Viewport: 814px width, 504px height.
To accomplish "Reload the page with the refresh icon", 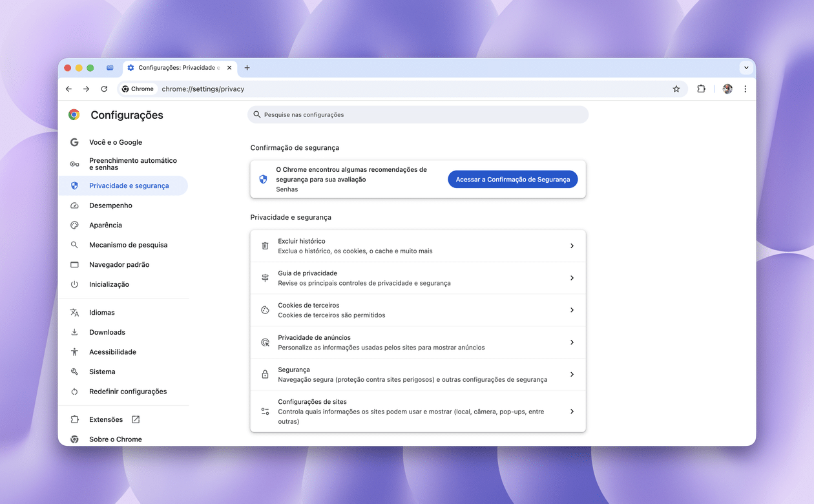I will click(x=104, y=89).
